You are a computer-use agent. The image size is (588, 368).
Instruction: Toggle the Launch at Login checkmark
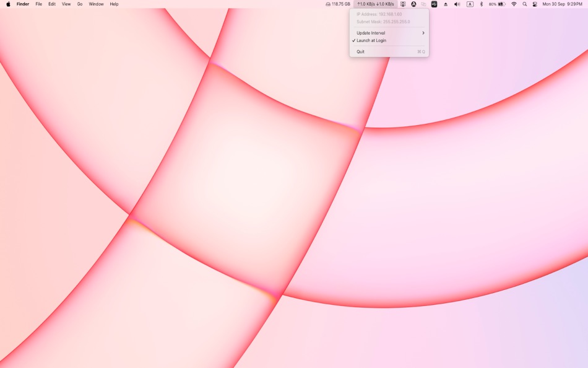click(x=370, y=40)
